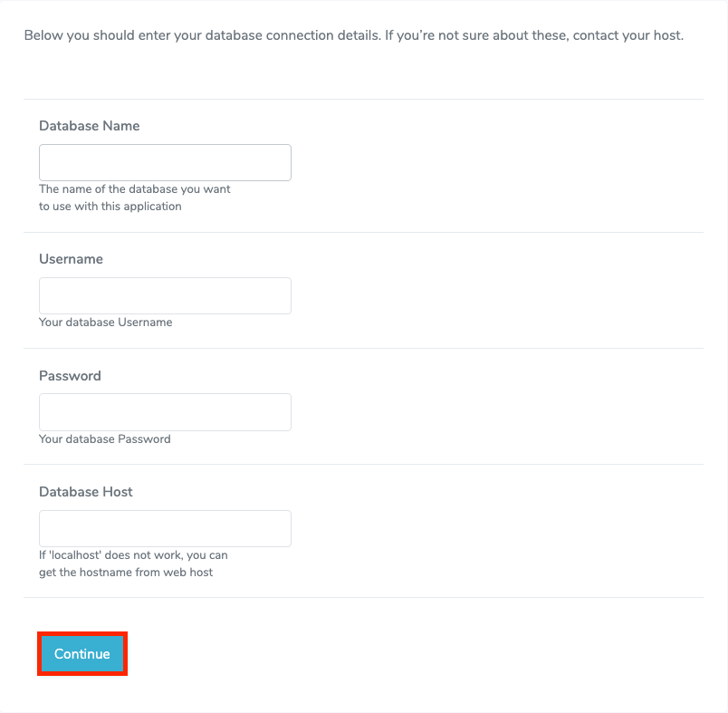Click the "Password" field label
The height and width of the screenshot is (713, 728).
coord(70,376)
